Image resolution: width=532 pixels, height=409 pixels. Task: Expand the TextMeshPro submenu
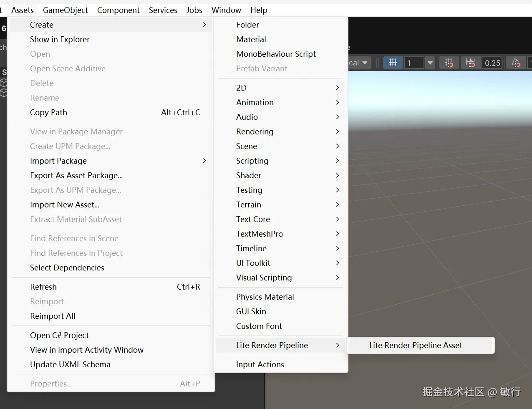coord(281,234)
